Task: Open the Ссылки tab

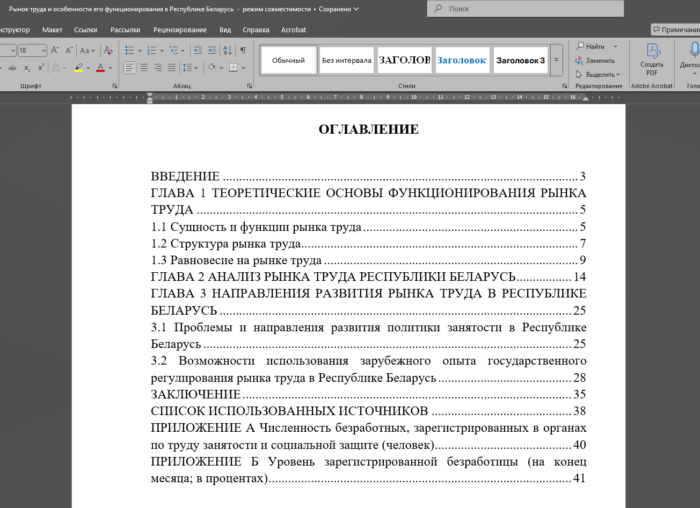Action: pos(85,30)
